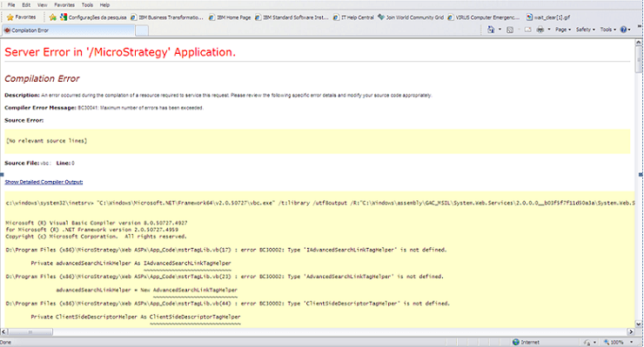Screen dimensions: 644x347
Task: Click the Print icon
Action: pyautogui.click(x=540, y=30)
